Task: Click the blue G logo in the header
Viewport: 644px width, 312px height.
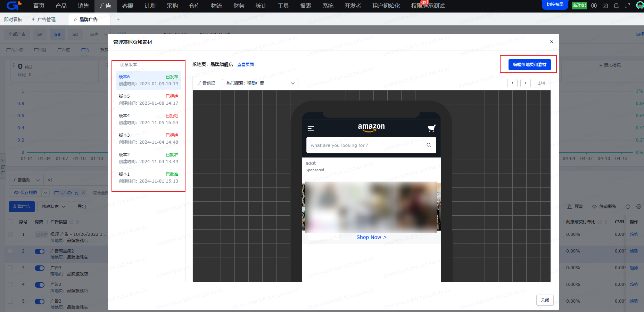Action: [x=14, y=5]
